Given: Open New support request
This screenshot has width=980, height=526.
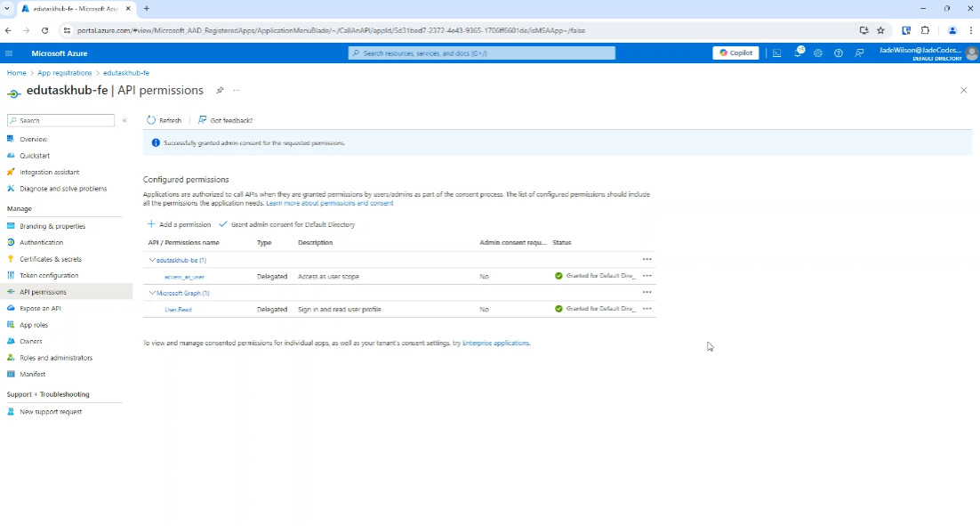Looking at the screenshot, I should 51,411.
